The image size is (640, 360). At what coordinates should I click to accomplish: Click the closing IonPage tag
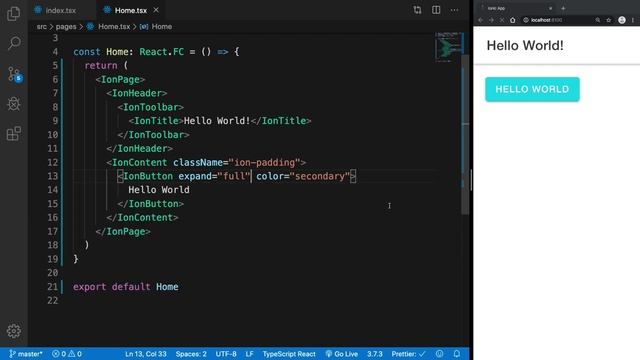(123, 231)
